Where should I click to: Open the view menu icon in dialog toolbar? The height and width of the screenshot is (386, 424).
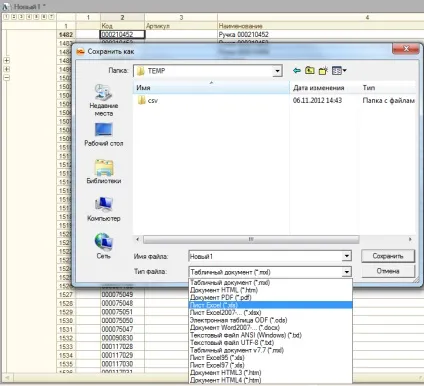pyautogui.click(x=339, y=71)
